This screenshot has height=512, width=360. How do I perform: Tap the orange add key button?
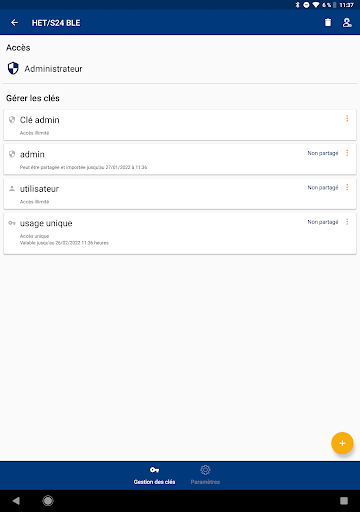[x=342, y=443]
